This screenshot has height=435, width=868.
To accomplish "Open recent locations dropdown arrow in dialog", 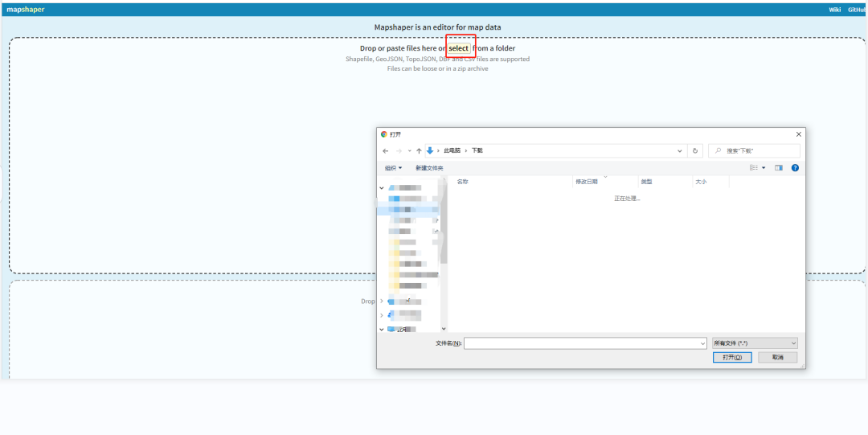I will pos(410,150).
